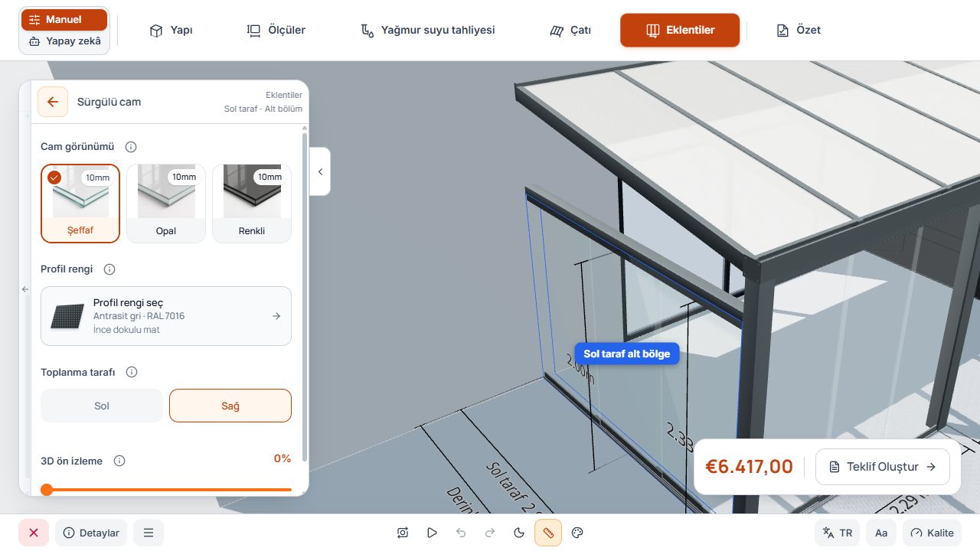Select Şeffaf glass appearance
This screenshot has width=980, height=551.
(80, 204)
